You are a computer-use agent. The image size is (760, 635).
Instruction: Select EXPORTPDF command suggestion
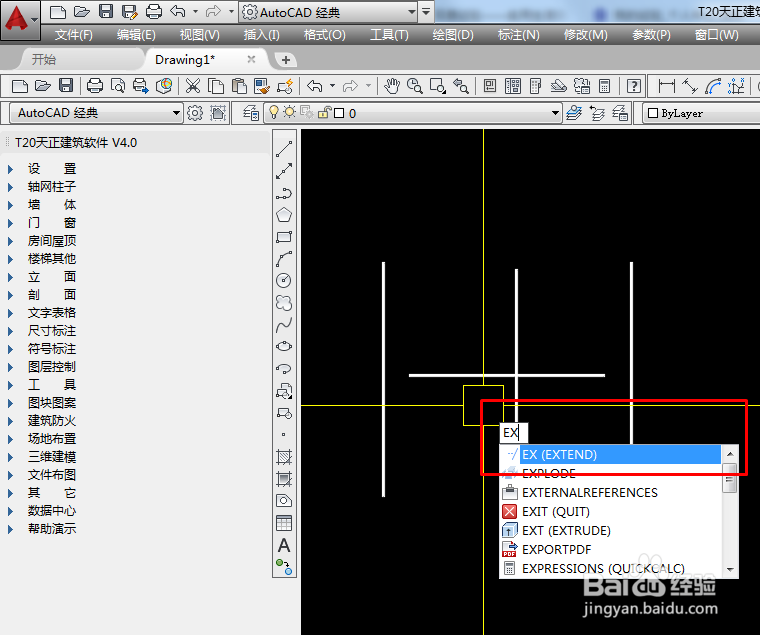tap(611, 549)
